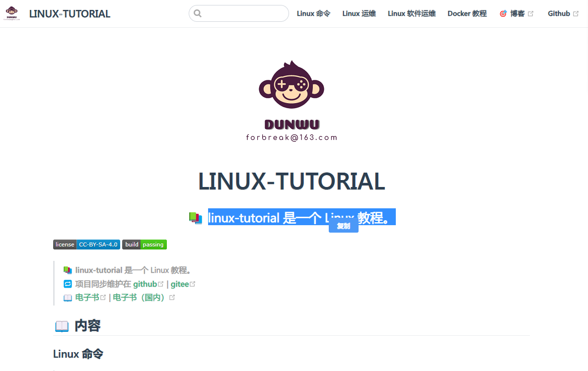Click the large LINUX-TUTORIAL page heading

coord(292,182)
